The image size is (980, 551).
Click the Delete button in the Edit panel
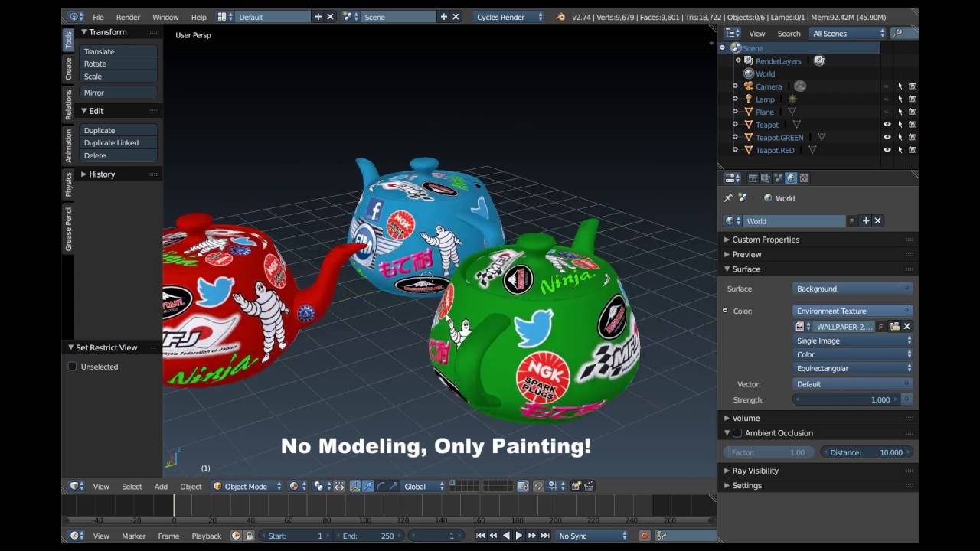coord(119,155)
